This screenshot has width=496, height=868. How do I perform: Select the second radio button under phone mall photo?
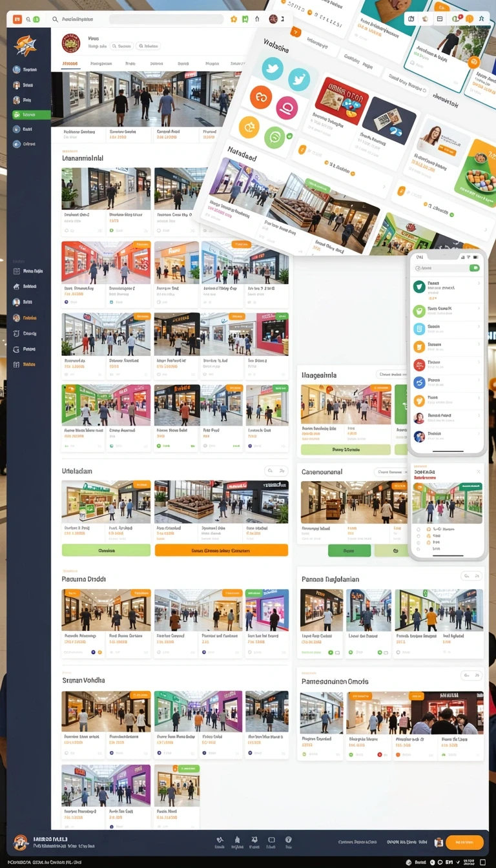419,535
